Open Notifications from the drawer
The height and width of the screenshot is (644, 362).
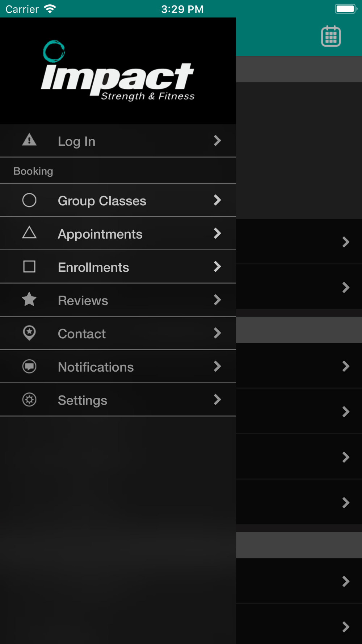click(118, 367)
